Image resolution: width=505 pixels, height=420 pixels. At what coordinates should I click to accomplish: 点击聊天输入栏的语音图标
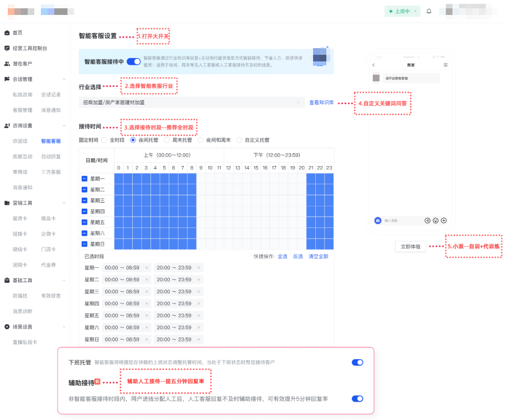(428, 220)
